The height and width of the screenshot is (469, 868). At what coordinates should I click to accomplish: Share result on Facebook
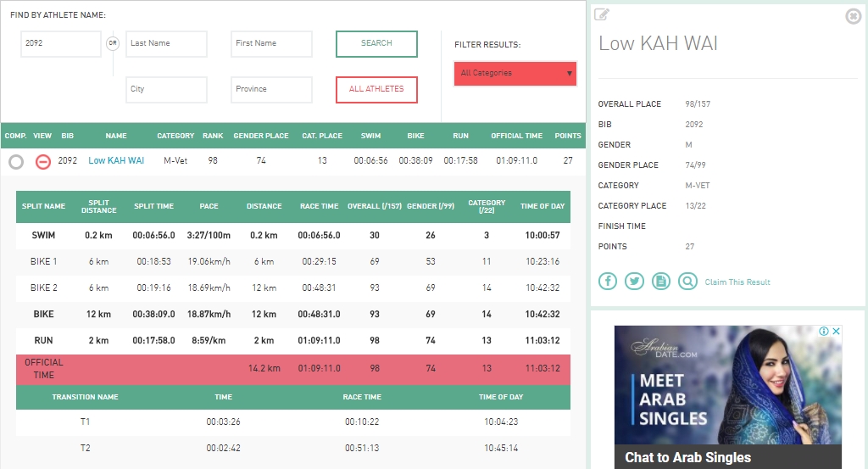click(x=608, y=282)
